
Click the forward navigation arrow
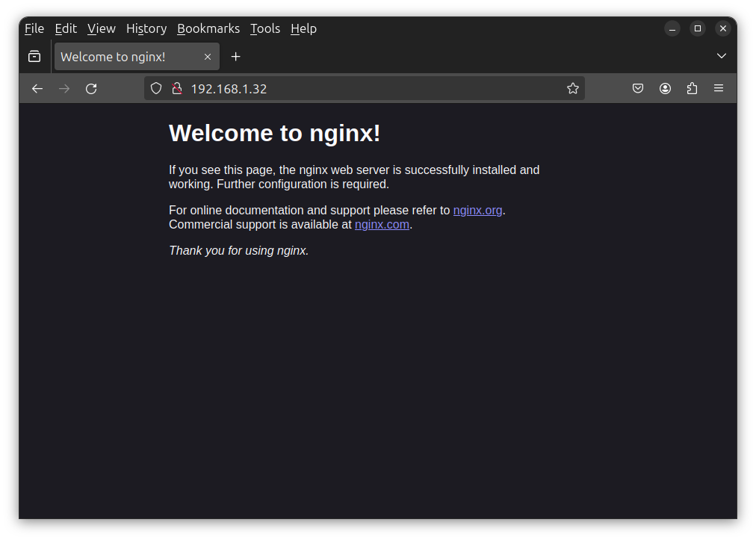[64, 89]
